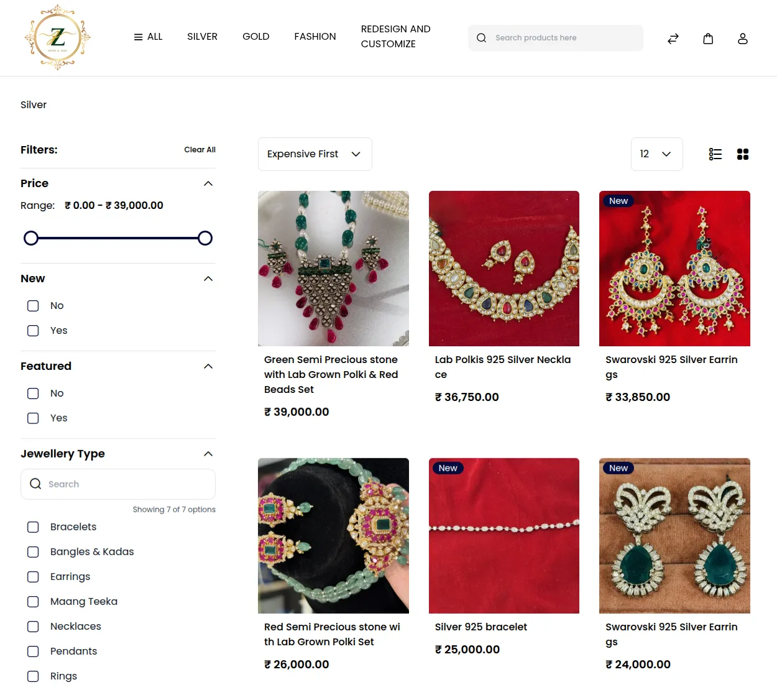Switch to grid view layout

(742, 154)
